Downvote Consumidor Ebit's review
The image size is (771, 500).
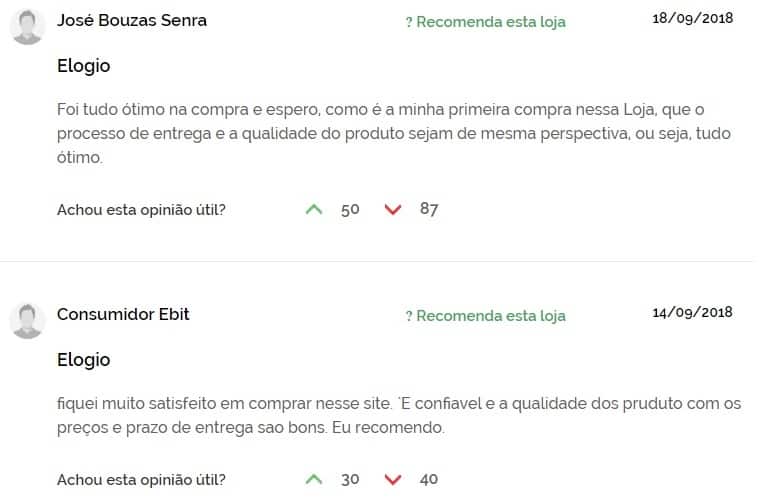click(x=392, y=479)
